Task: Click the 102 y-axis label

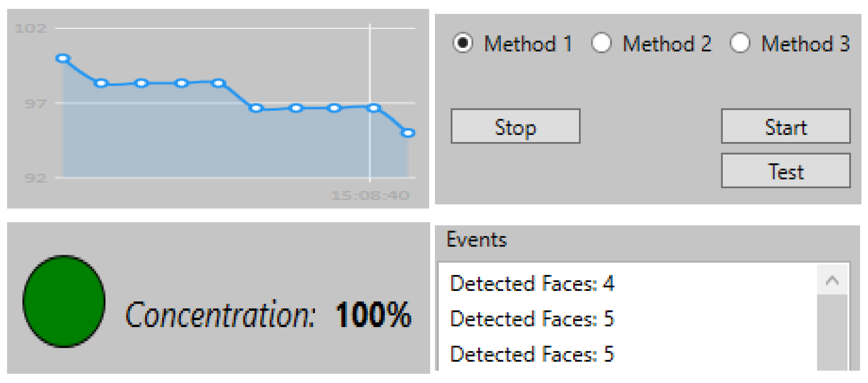Action: tap(30, 28)
